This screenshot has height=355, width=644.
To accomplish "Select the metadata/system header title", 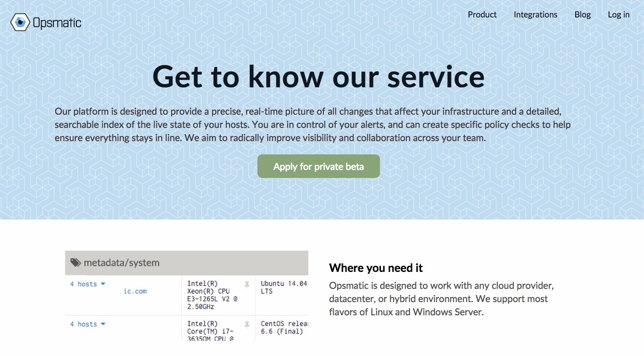I will pyautogui.click(x=121, y=263).
